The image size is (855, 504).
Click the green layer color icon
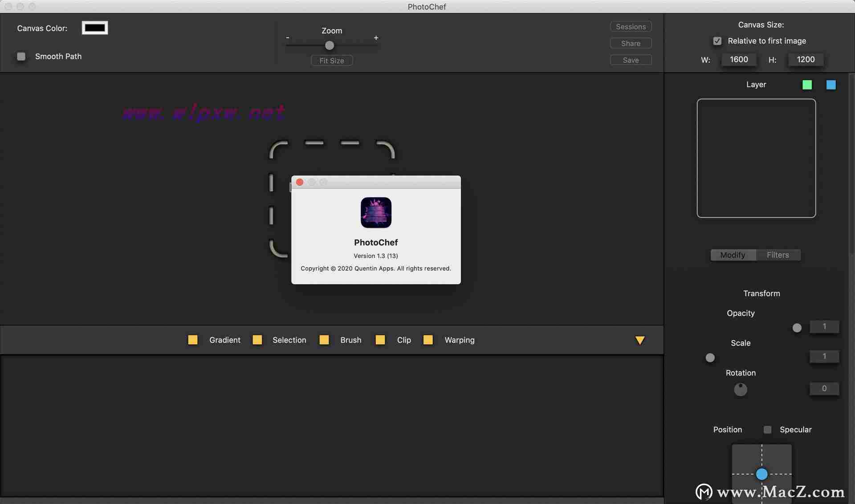pos(807,84)
